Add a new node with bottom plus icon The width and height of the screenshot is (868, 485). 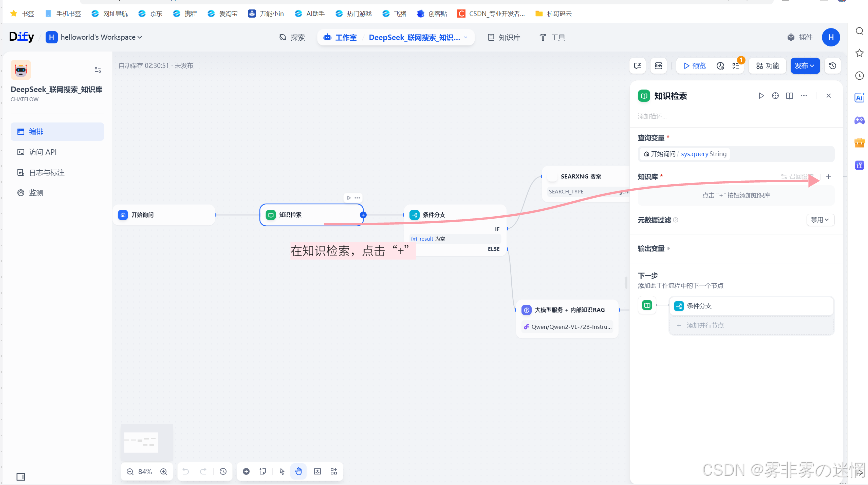click(246, 471)
